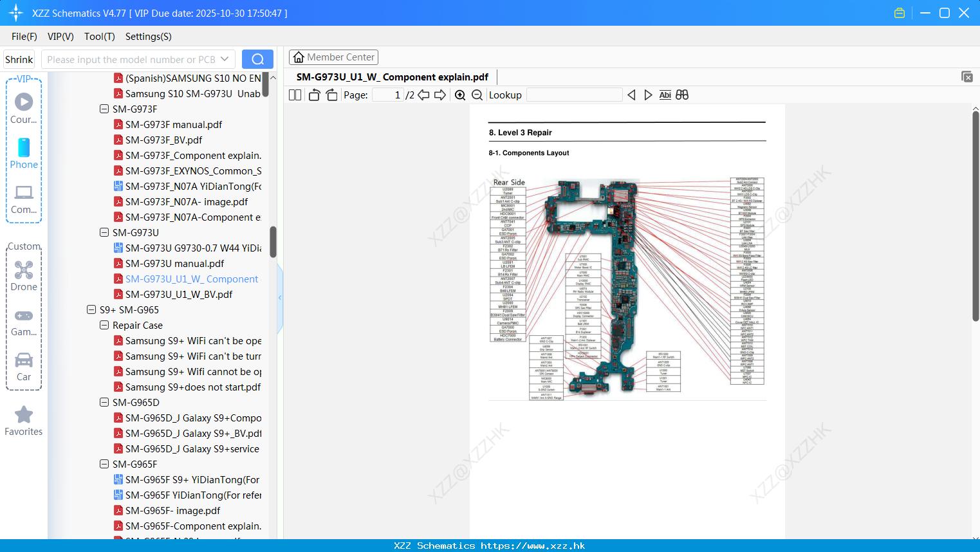Rotate page counterclockwise
The width and height of the screenshot is (980, 552).
point(314,95)
